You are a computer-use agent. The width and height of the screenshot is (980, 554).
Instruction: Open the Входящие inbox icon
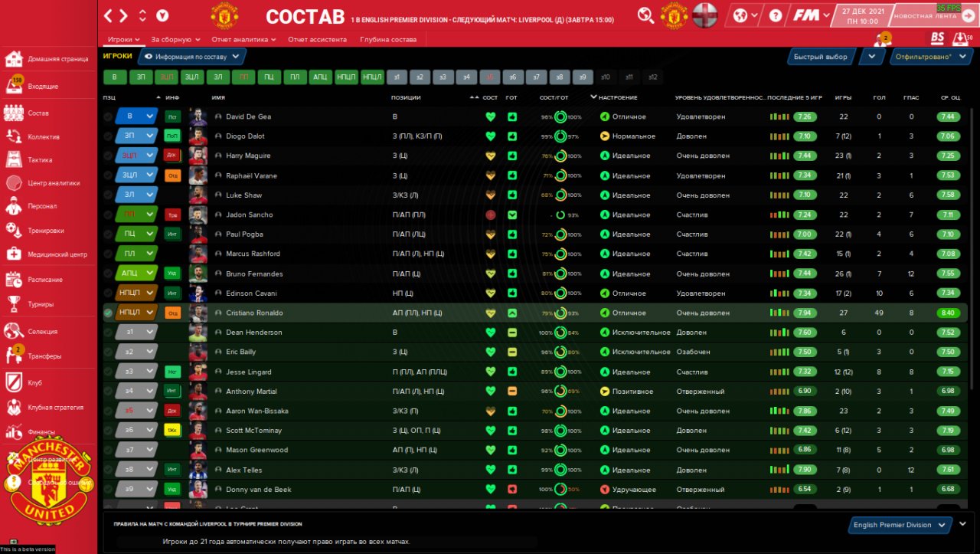(x=14, y=86)
